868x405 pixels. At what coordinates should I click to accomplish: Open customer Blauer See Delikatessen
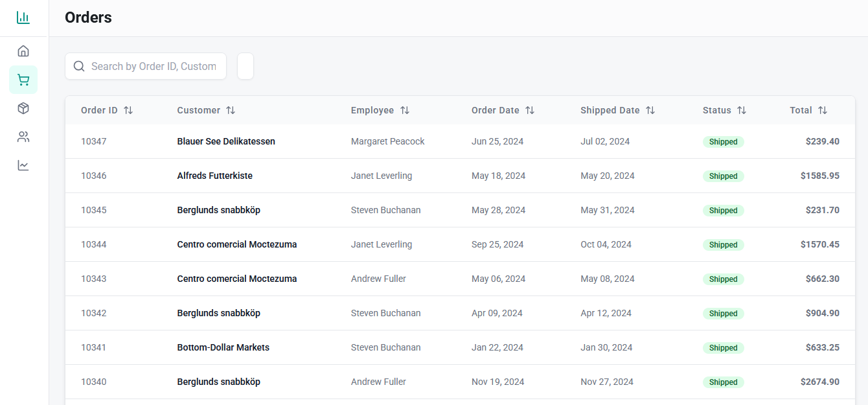point(226,141)
